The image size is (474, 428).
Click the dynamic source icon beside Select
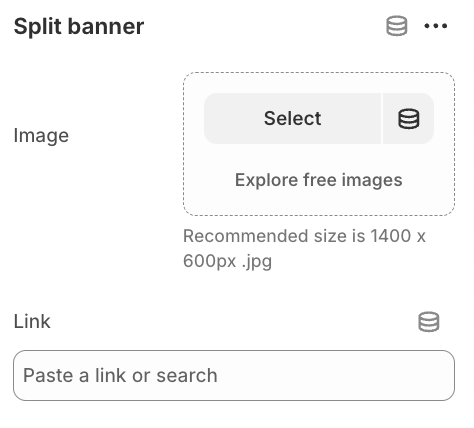[x=408, y=118]
